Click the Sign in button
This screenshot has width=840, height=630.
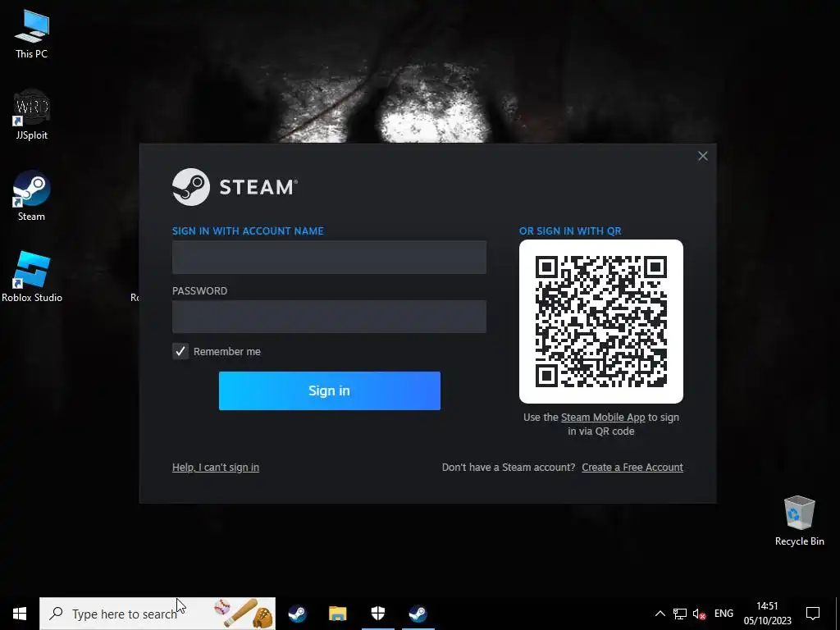(x=330, y=390)
